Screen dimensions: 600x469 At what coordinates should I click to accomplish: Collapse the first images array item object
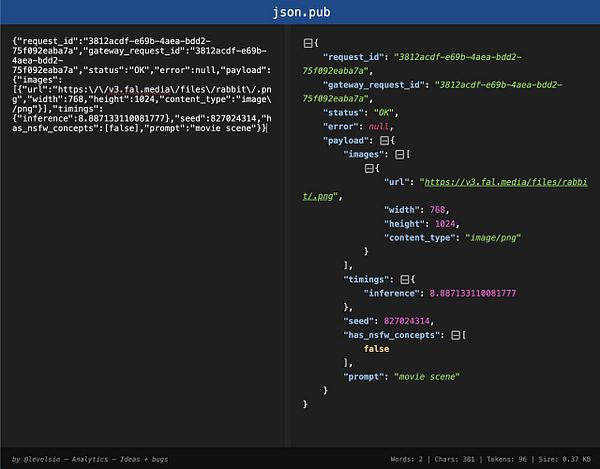pyautogui.click(x=369, y=168)
